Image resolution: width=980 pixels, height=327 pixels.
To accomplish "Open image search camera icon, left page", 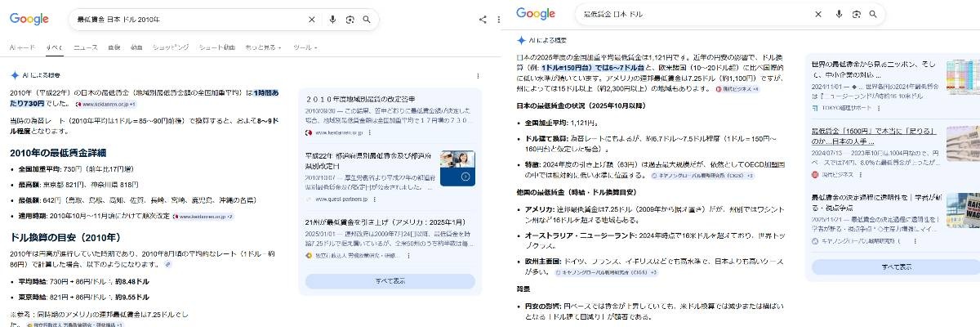I will pos(350,20).
